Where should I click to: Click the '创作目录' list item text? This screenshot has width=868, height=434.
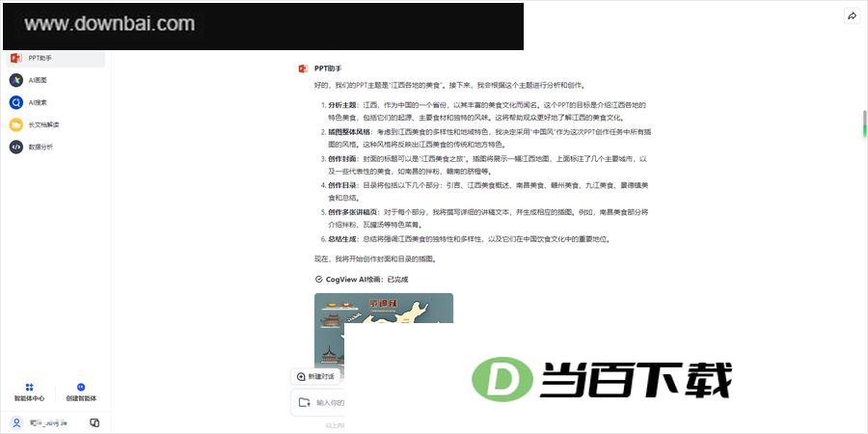[x=488, y=192]
